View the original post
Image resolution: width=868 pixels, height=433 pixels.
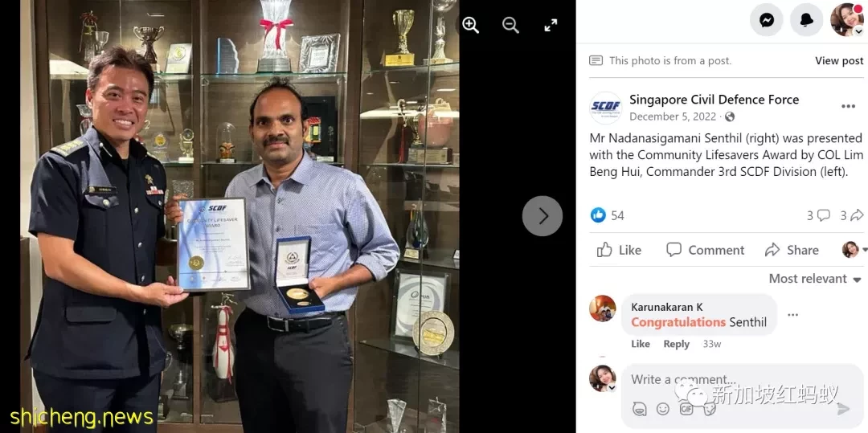[x=838, y=61]
